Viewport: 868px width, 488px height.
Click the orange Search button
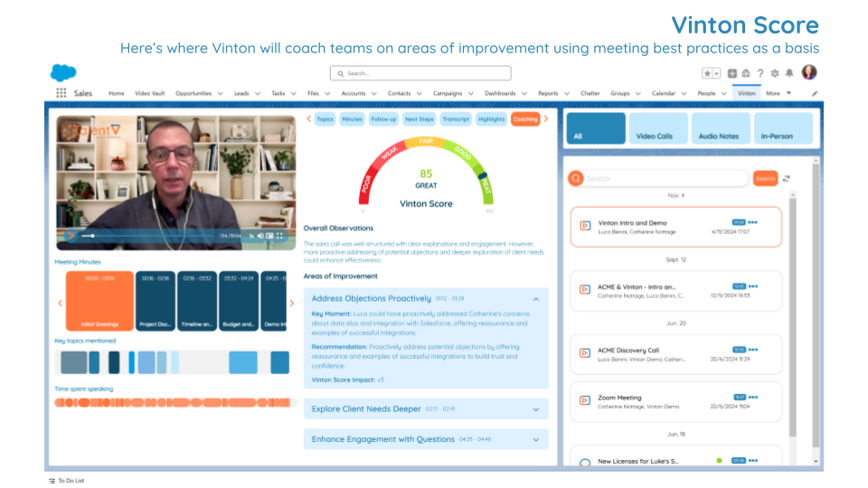click(765, 178)
